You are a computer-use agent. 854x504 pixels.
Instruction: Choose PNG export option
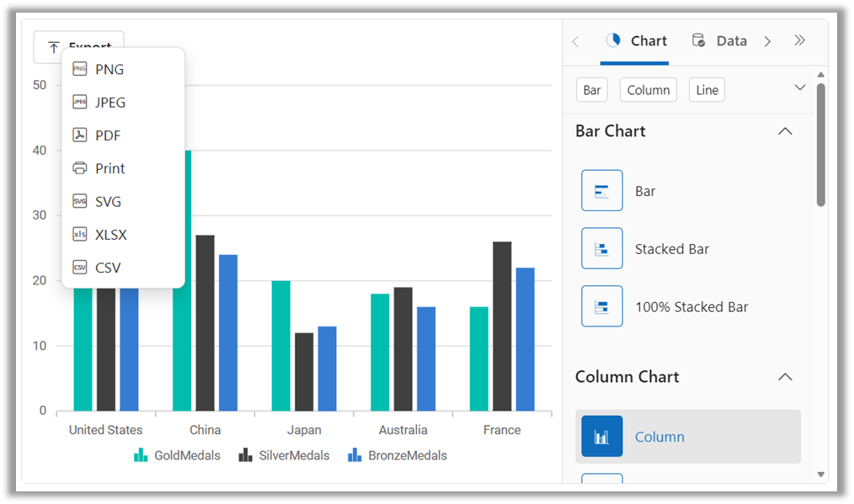pos(123,69)
